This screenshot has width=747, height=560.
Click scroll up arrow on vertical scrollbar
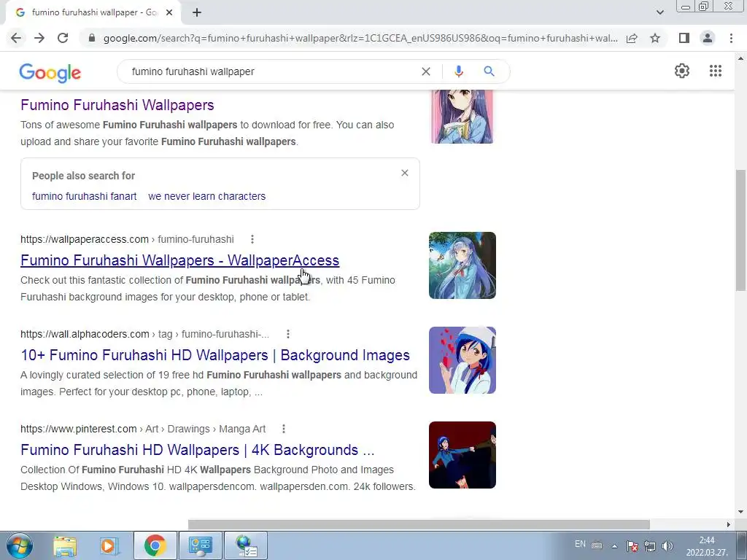[x=740, y=58]
